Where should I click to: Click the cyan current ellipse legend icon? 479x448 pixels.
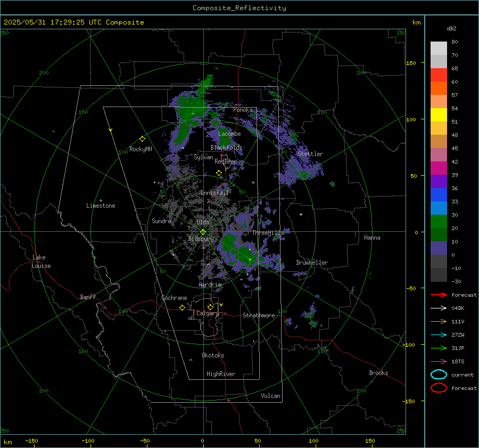click(x=439, y=374)
